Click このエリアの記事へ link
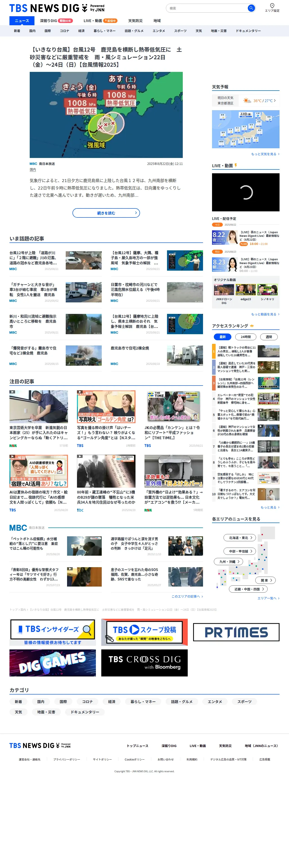 click(187, 596)
